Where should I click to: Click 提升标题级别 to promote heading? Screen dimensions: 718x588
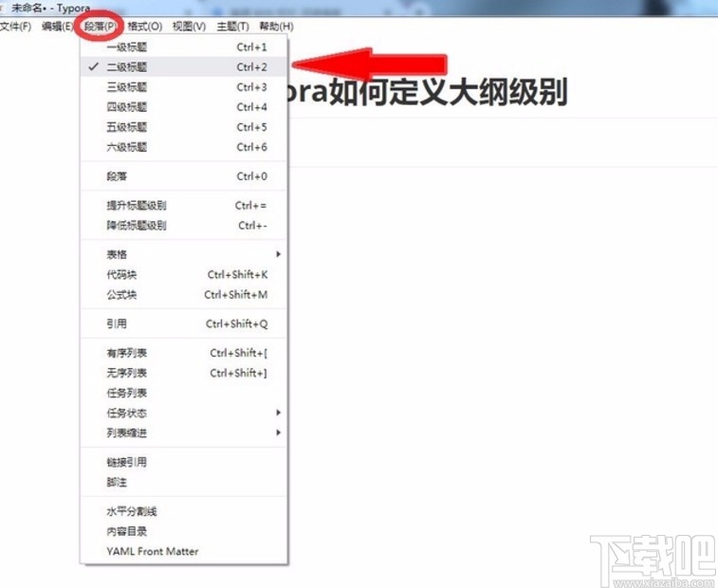(x=184, y=206)
